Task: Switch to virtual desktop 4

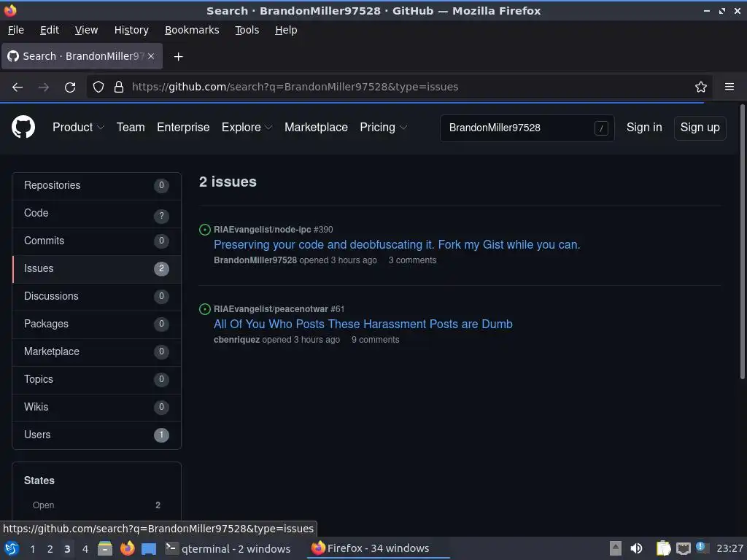Action: pos(85,549)
